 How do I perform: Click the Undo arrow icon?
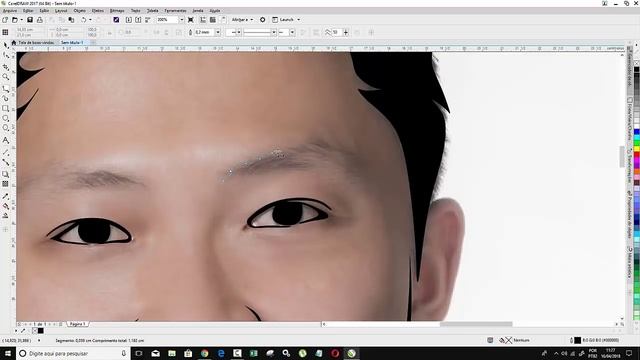(x=84, y=20)
